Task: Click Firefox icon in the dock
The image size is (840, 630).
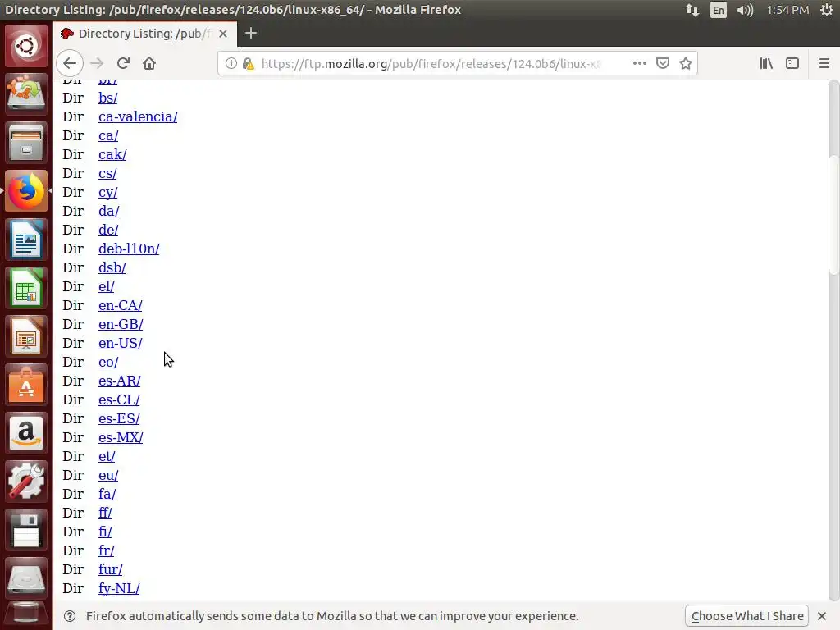Action: 26,191
